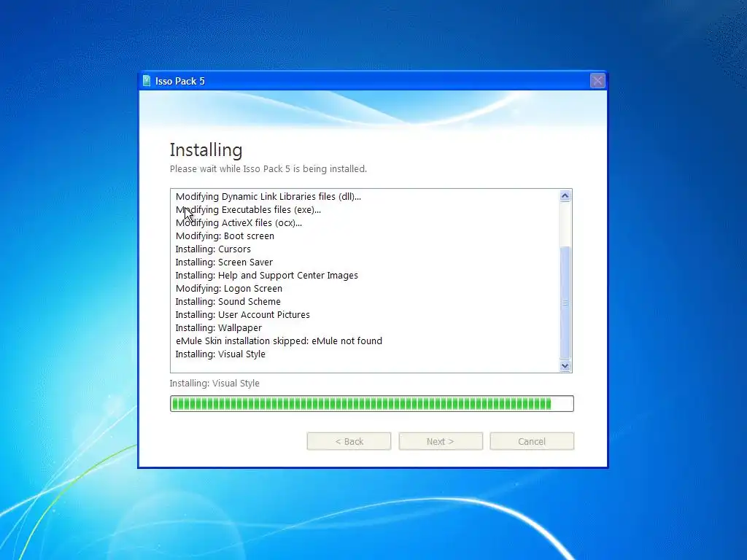Click the green installation progress bar

371,404
